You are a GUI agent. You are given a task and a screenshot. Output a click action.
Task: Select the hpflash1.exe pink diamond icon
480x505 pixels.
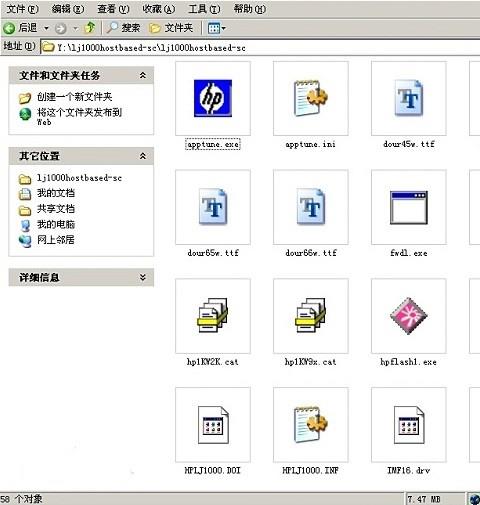(409, 316)
